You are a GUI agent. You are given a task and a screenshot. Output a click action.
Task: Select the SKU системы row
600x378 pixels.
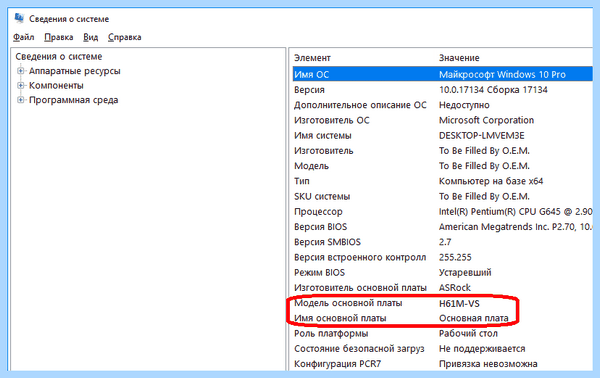pos(443,196)
